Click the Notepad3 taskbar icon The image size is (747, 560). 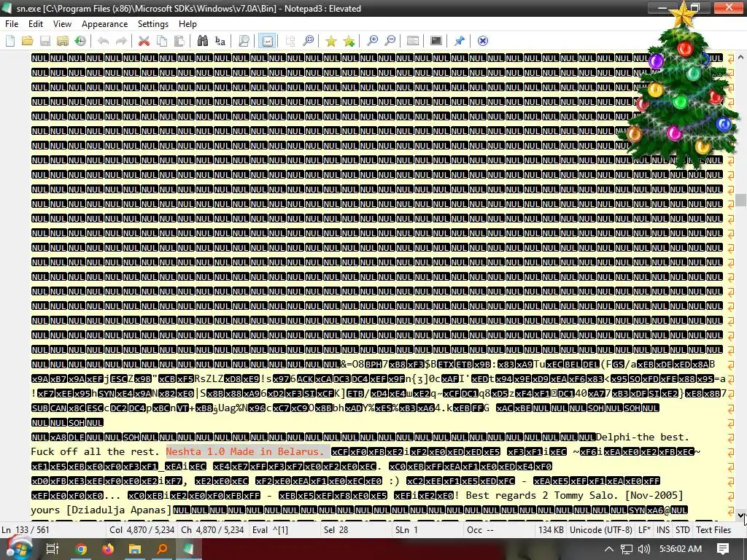tap(189, 549)
